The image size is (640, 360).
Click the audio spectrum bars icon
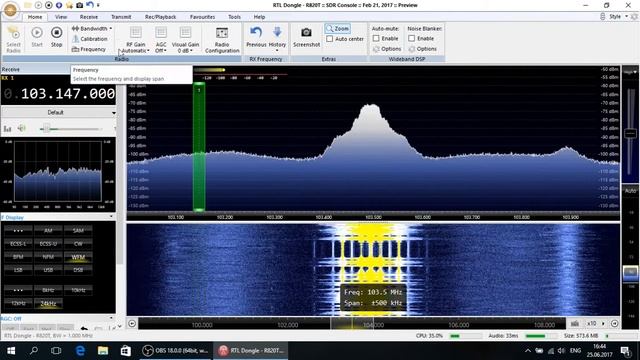coord(7,129)
